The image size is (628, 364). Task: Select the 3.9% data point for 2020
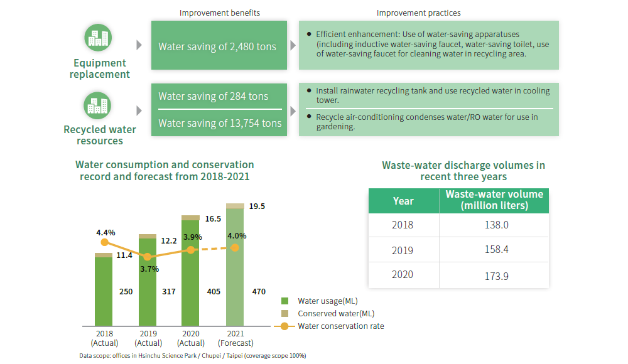[190, 250]
